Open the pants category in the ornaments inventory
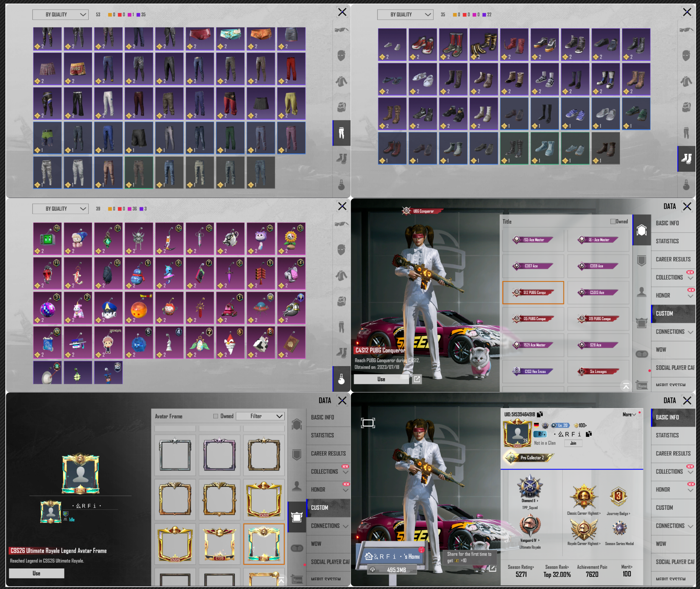 [341, 327]
